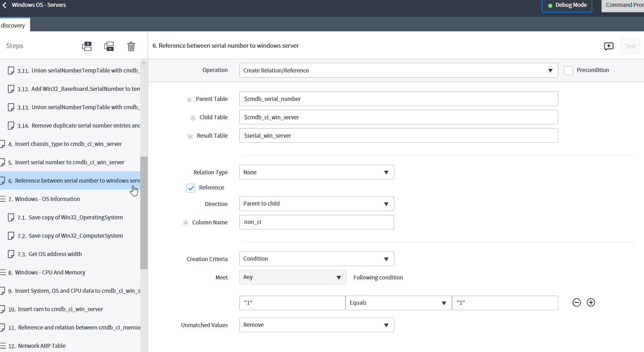
Task: Open the Direction dropdown set to Parent to child
Action: 316,203
